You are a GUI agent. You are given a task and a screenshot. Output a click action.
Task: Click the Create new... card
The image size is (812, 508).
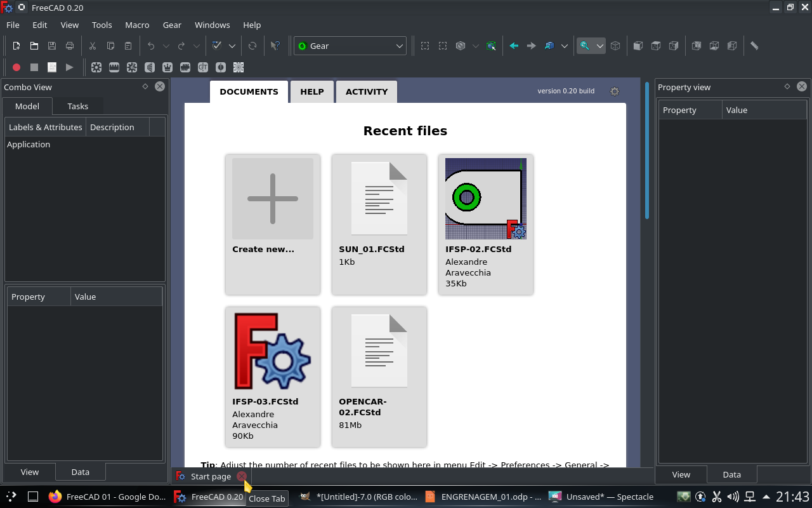coord(273,225)
